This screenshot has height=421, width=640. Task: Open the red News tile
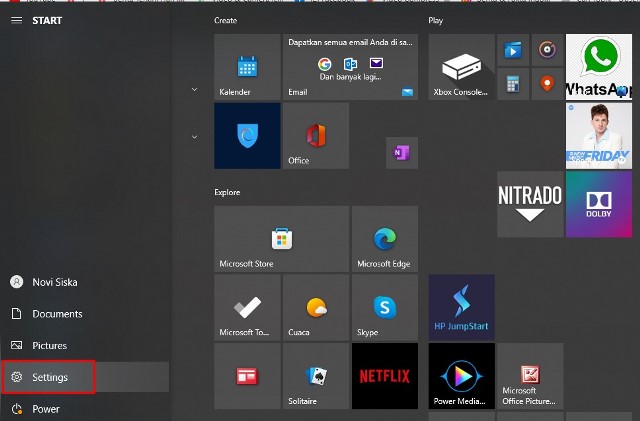(x=247, y=376)
